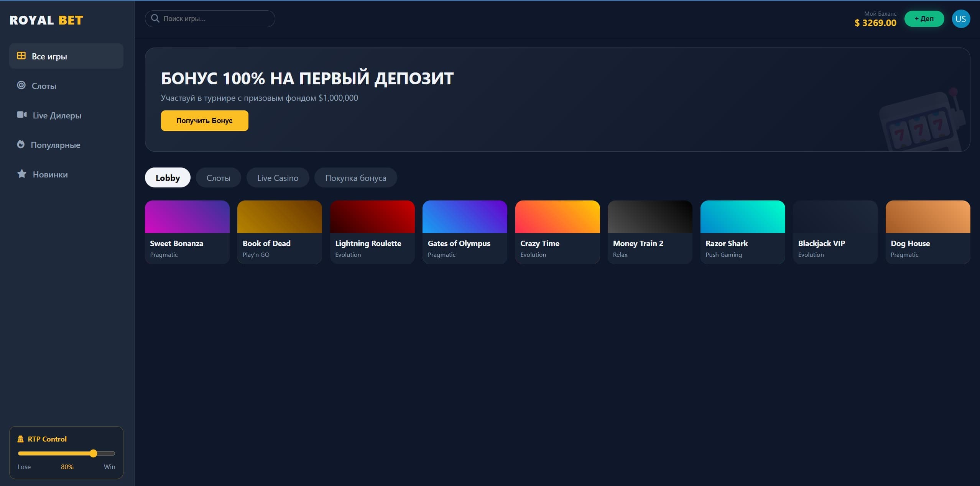Click the Crazy Time title text
Screen dimensions: 980x486
(x=540, y=243)
